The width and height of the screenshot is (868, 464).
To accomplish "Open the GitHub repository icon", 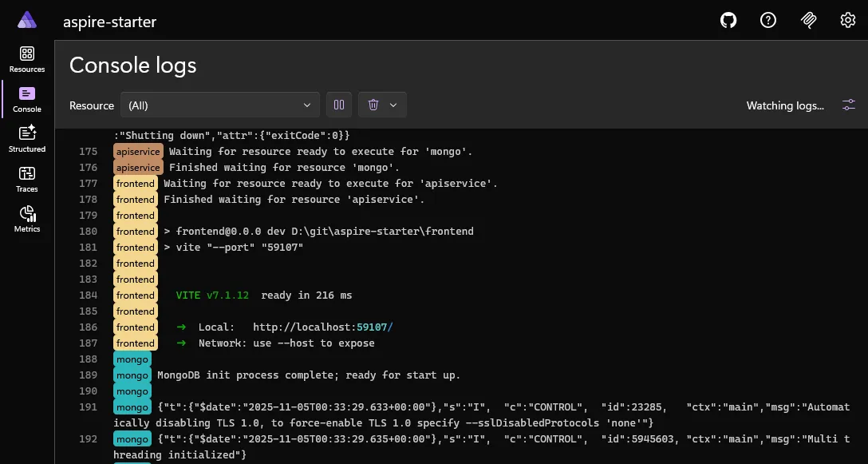I will (x=728, y=21).
